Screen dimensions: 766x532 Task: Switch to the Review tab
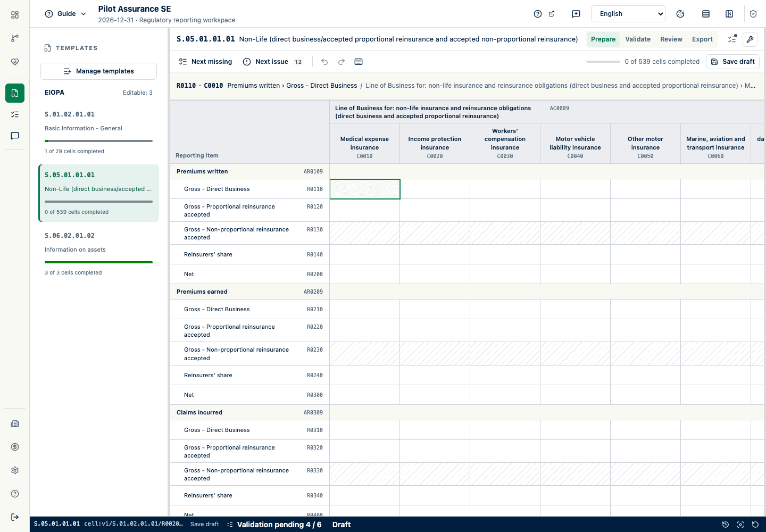[x=671, y=39]
